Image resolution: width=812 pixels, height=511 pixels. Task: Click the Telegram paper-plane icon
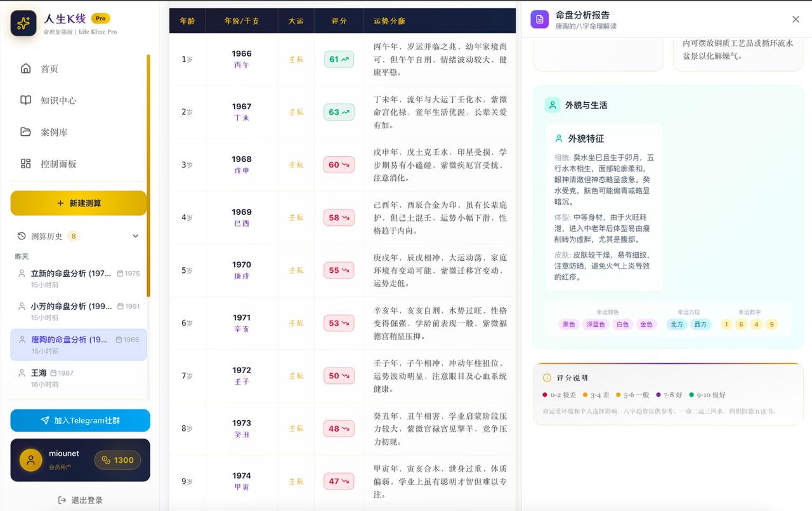click(45, 420)
